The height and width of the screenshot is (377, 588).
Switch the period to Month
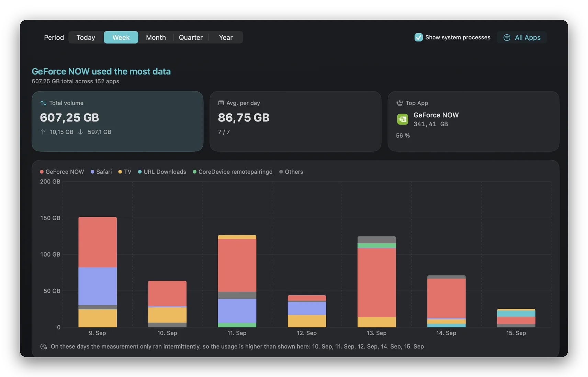point(156,37)
